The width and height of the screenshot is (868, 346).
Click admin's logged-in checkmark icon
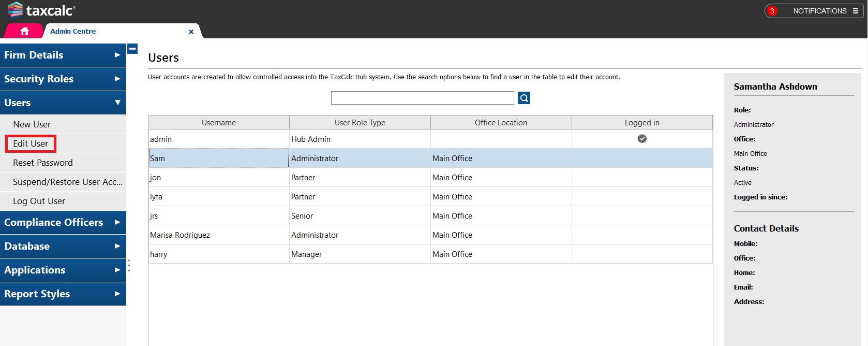(x=642, y=139)
